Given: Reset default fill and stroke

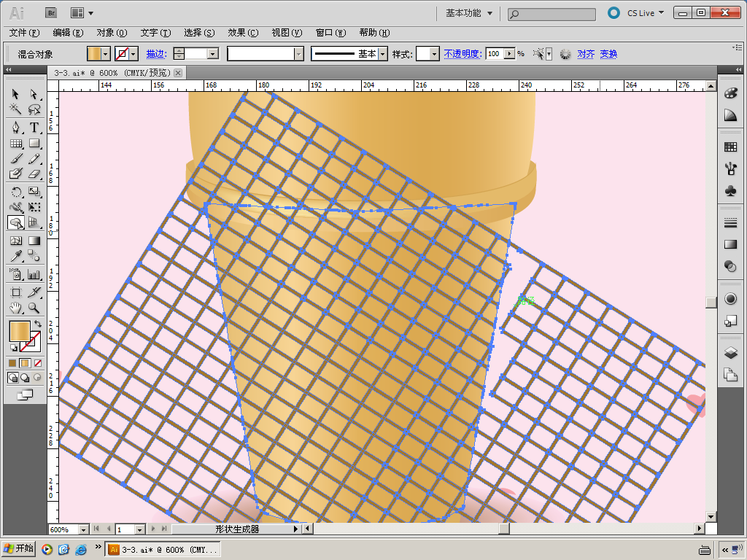Looking at the screenshot, I should click(13, 348).
